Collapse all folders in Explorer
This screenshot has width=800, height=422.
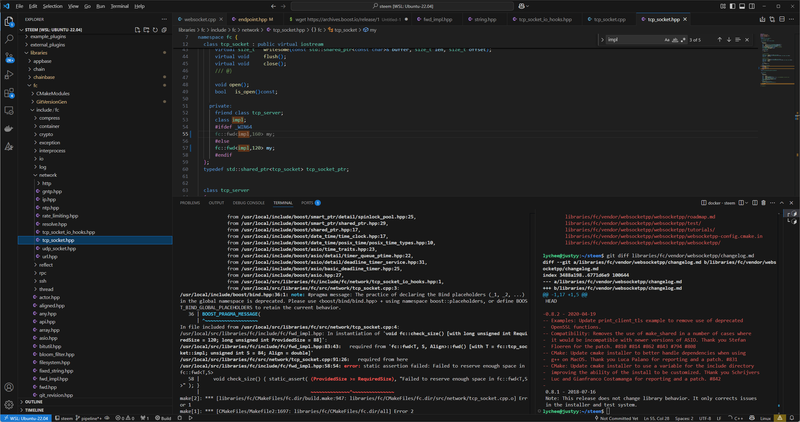coord(164,30)
